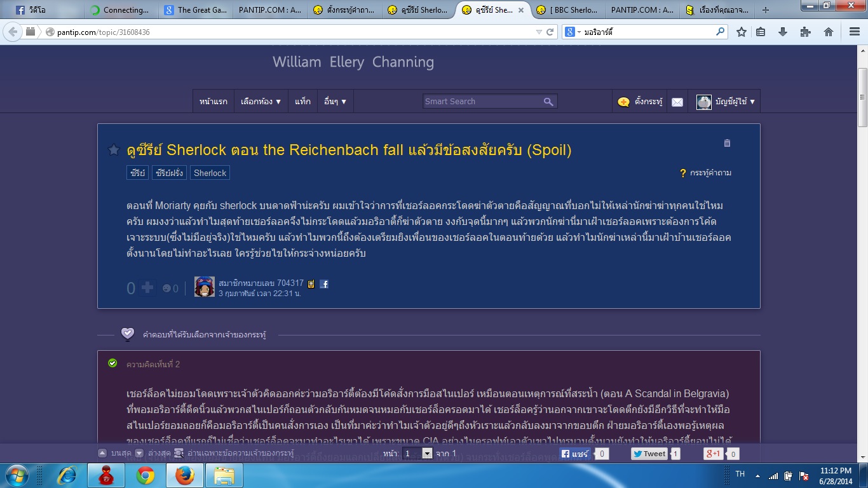868x488 pixels.
Task: Click the Facebook icon beside member 704317
Action: [324, 284]
